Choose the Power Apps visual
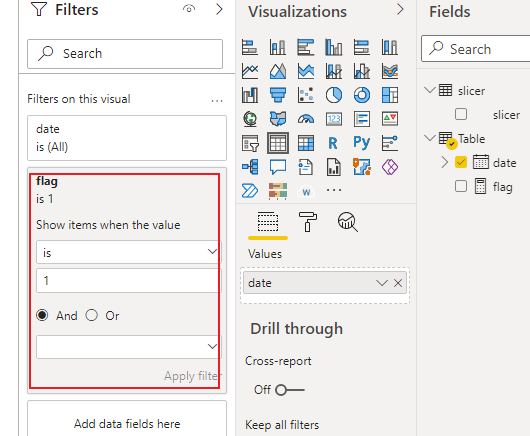 390,167
